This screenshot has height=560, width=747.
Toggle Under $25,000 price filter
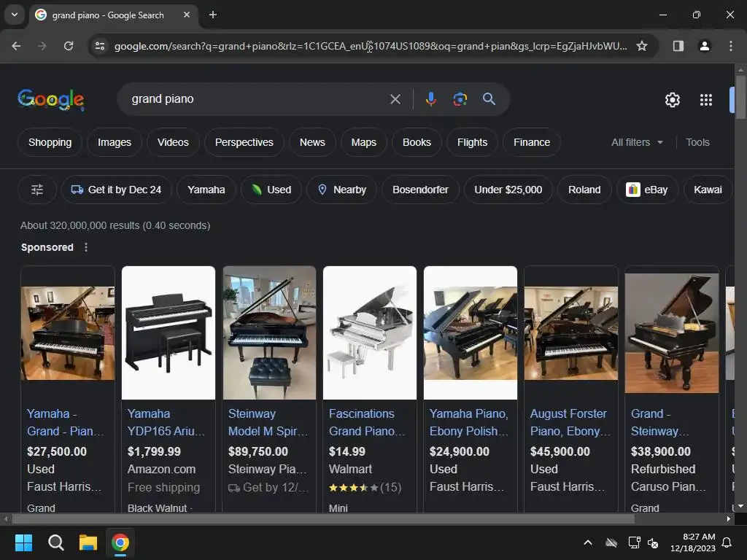[508, 190]
